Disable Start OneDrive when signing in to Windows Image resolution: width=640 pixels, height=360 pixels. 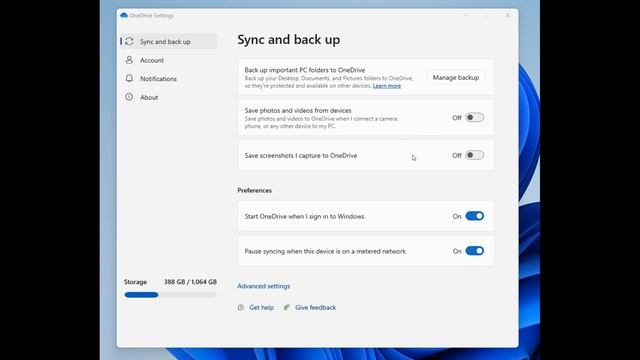(475, 216)
